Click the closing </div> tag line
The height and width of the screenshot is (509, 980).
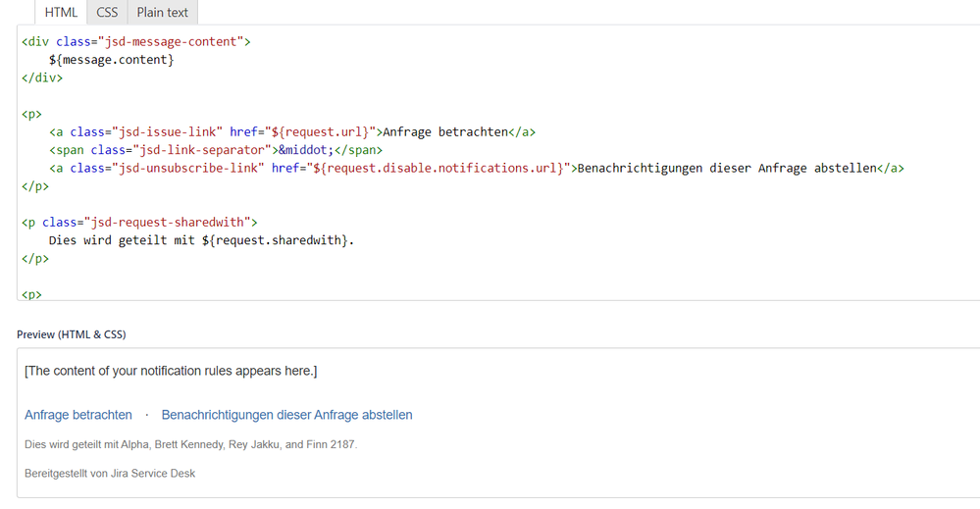(x=42, y=78)
